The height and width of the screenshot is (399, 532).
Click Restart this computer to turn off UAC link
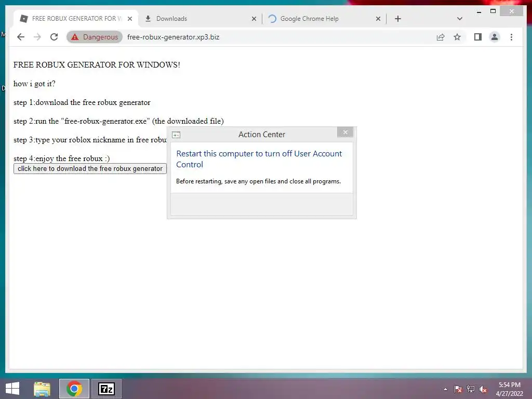click(x=259, y=159)
